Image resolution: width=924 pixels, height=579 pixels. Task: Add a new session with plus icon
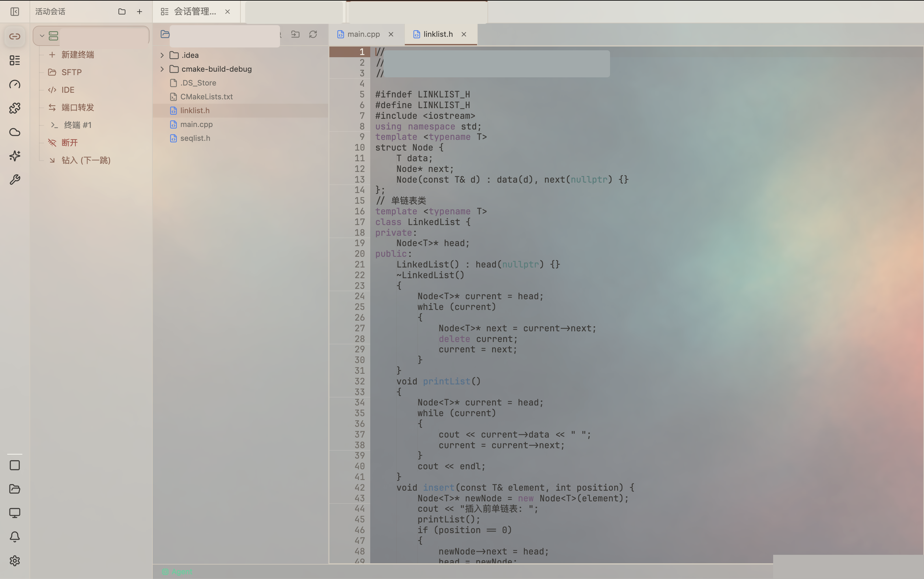(139, 12)
